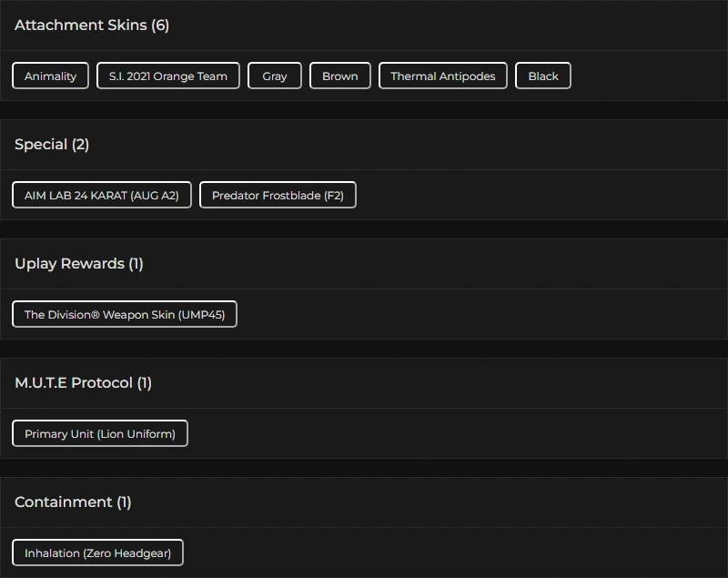Open AIM LAB 24 KARAT (AUG A2) item

[102, 195]
